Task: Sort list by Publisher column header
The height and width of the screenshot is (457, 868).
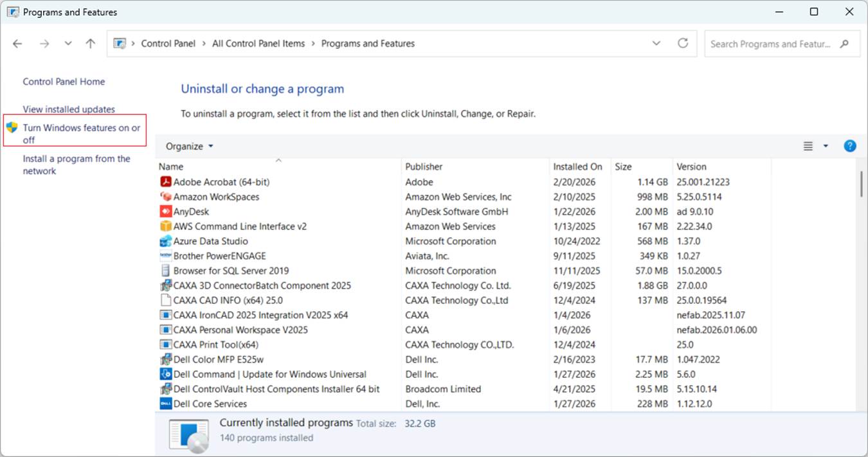Action: (x=424, y=166)
